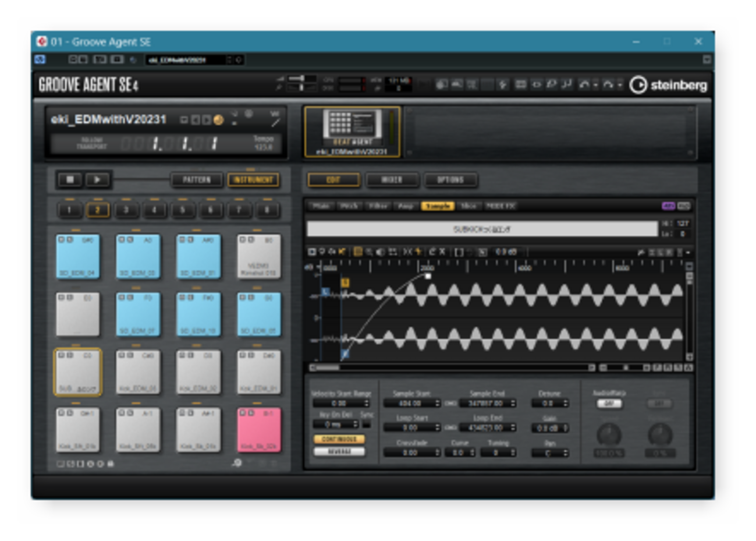756x541 pixels.
Task: Toggle the Key On Delay Sync checkbox
Action: [367, 425]
